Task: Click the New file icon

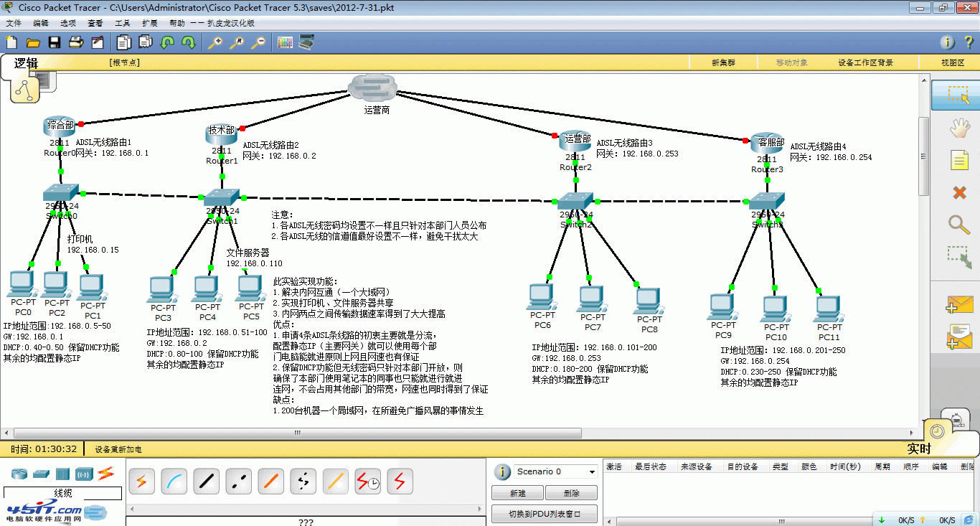Action: (11, 42)
